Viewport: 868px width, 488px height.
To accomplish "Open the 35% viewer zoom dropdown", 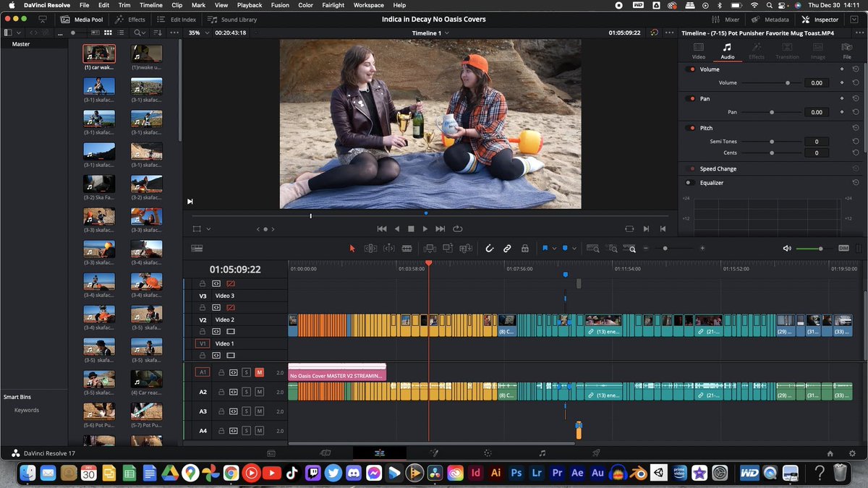I will [x=197, y=33].
